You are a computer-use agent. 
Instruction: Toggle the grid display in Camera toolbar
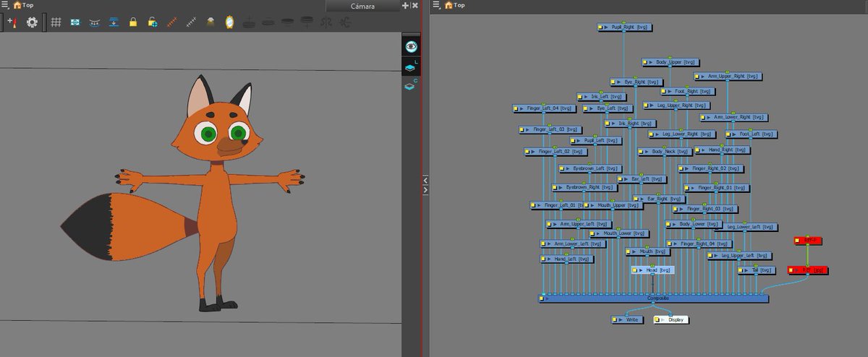pyautogui.click(x=56, y=22)
